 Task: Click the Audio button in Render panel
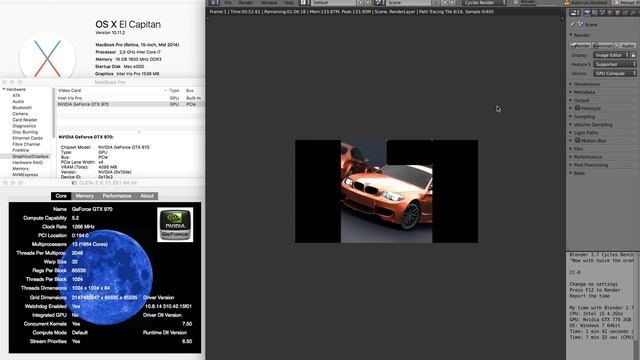coord(625,45)
